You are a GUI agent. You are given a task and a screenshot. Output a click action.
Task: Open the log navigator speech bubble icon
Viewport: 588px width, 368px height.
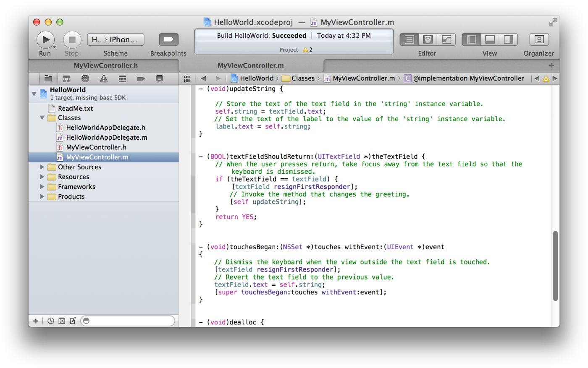pos(159,78)
